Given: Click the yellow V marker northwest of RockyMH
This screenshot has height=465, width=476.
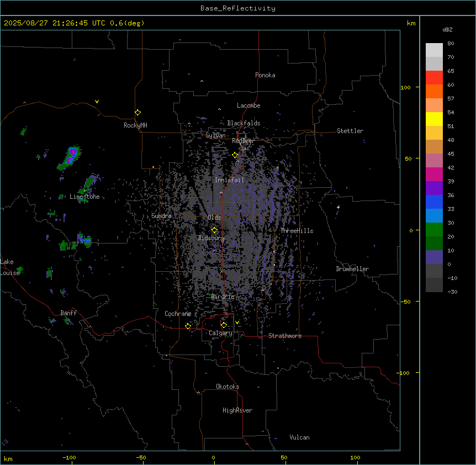Looking at the screenshot, I should [x=97, y=102].
